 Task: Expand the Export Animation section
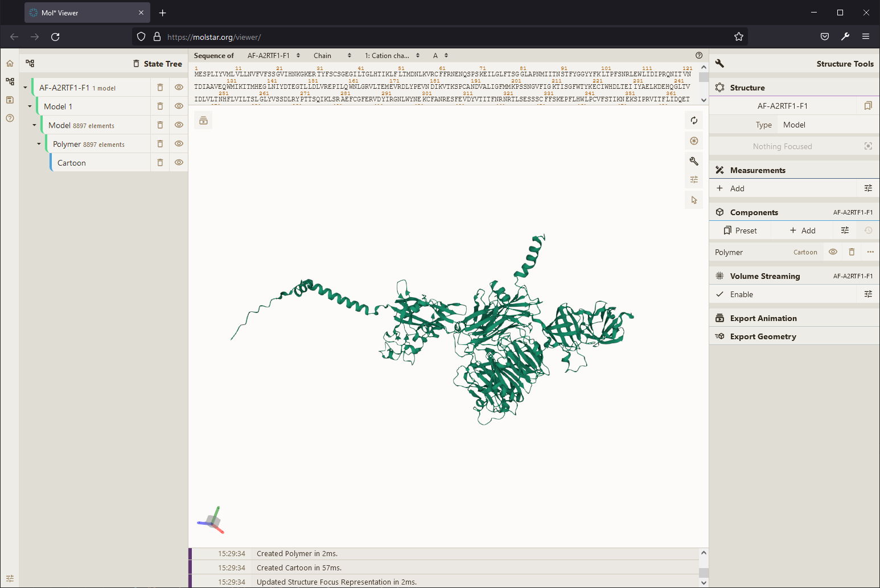tap(763, 318)
